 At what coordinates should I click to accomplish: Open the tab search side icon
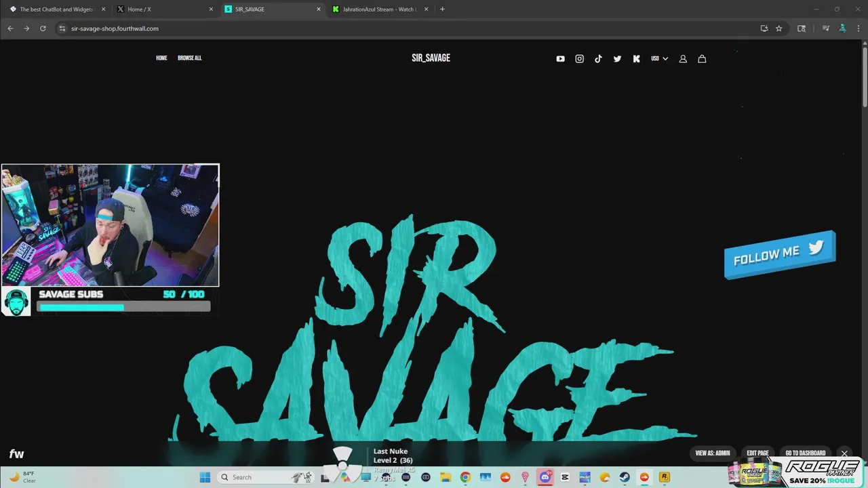point(802,28)
